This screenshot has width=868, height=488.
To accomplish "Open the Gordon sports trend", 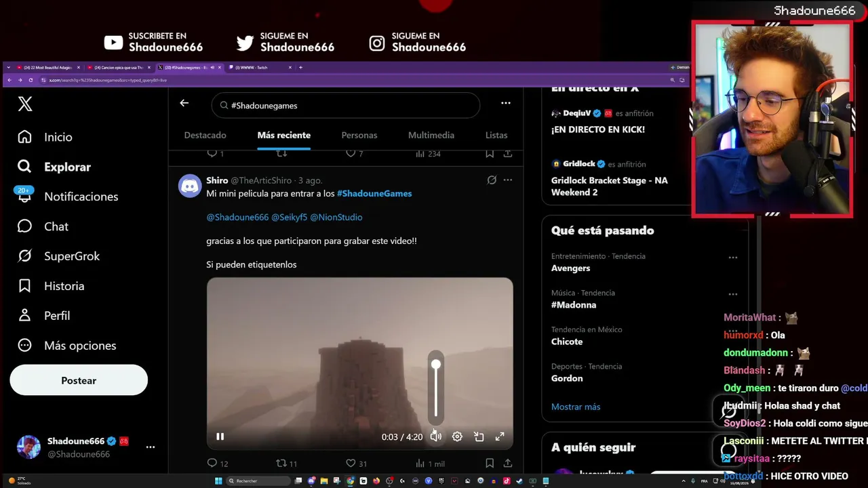I will 567,378.
